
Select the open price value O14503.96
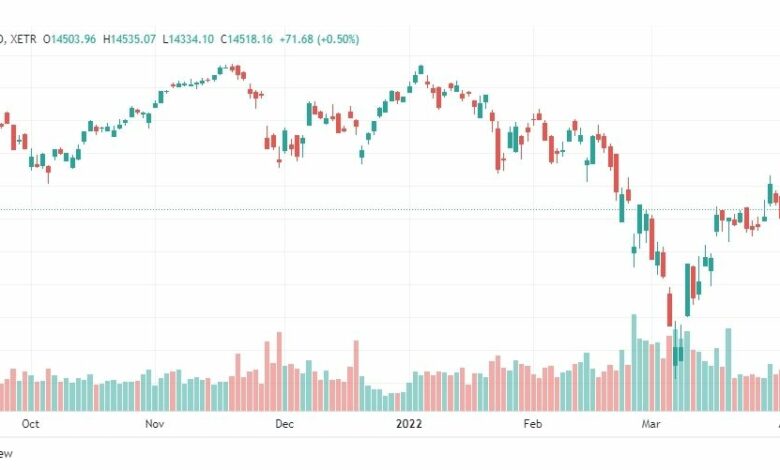(x=69, y=39)
